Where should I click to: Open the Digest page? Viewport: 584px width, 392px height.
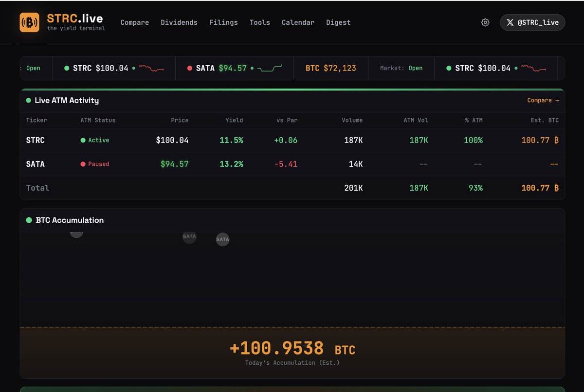click(x=338, y=22)
